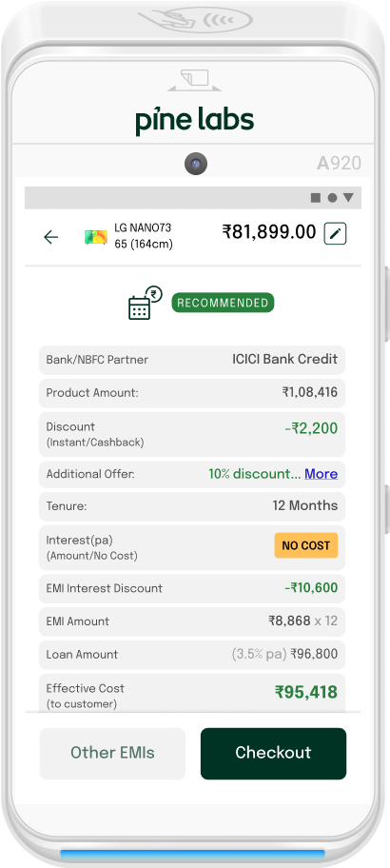The width and height of the screenshot is (390, 868).
Task: Select the RECOMMENDED badge
Action: point(223,303)
